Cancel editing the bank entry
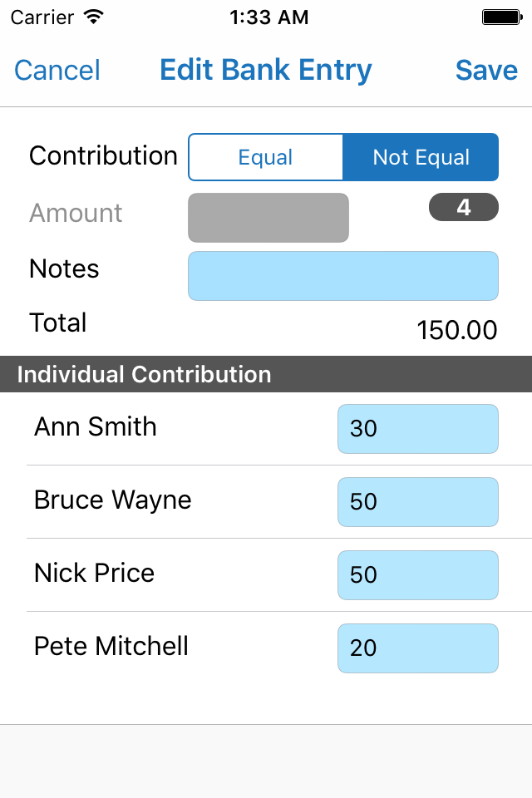 57,70
